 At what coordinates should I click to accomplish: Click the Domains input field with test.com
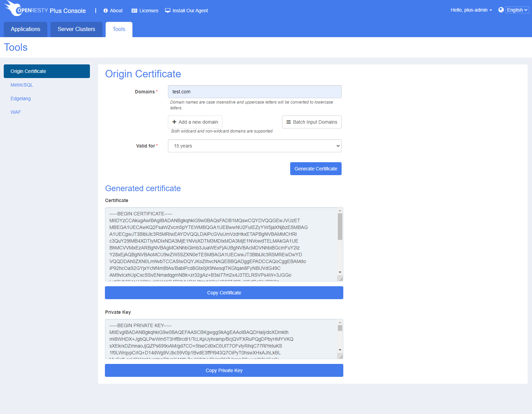pyautogui.click(x=255, y=92)
